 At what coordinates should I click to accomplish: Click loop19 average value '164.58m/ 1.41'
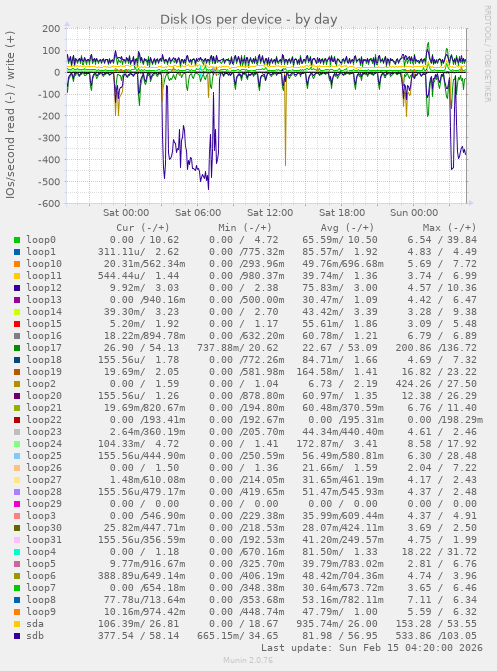(x=337, y=372)
